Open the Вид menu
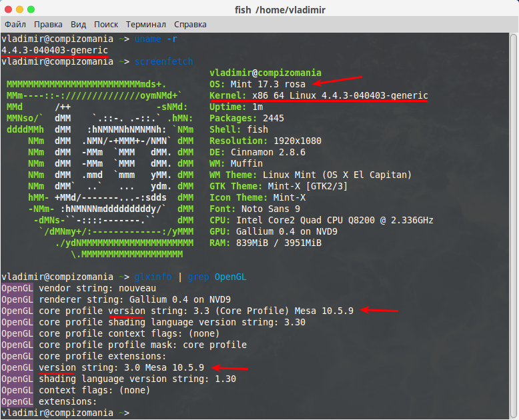 pos(78,25)
